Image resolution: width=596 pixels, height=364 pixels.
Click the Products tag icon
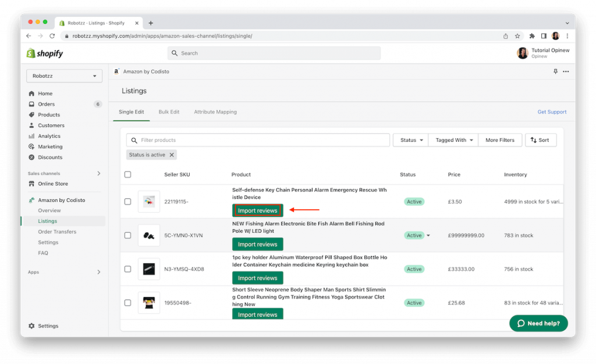(31, 115)
